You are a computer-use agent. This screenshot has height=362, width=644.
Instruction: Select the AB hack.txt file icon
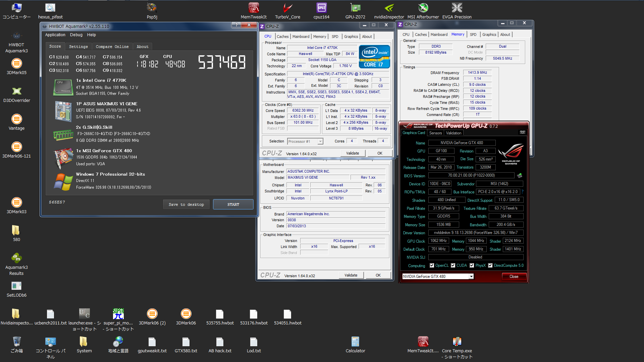coord(220,345)
